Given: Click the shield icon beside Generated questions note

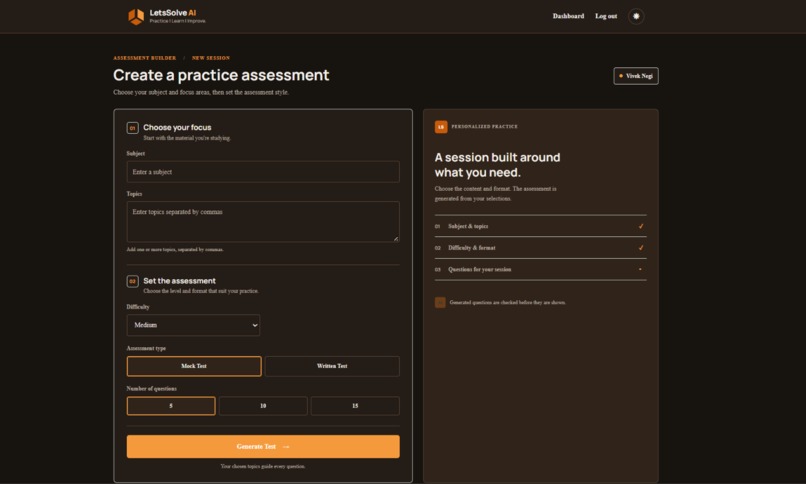Looking at the screenshot, I should 440,303.
